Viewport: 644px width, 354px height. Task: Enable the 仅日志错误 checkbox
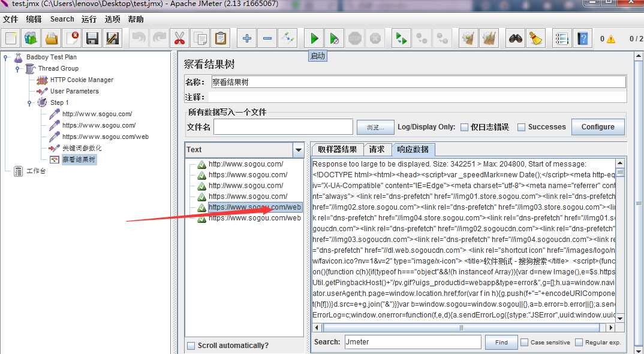tap(464, 127)
